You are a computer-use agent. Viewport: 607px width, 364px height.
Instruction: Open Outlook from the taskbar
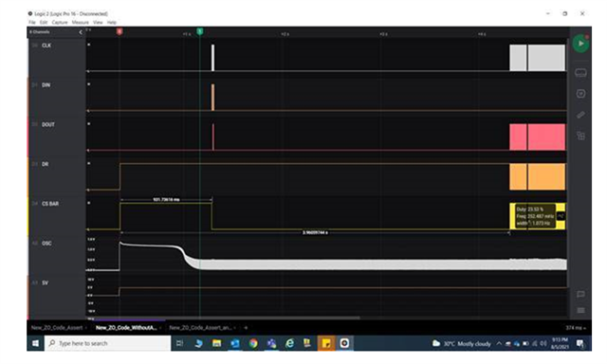(234, 343)
